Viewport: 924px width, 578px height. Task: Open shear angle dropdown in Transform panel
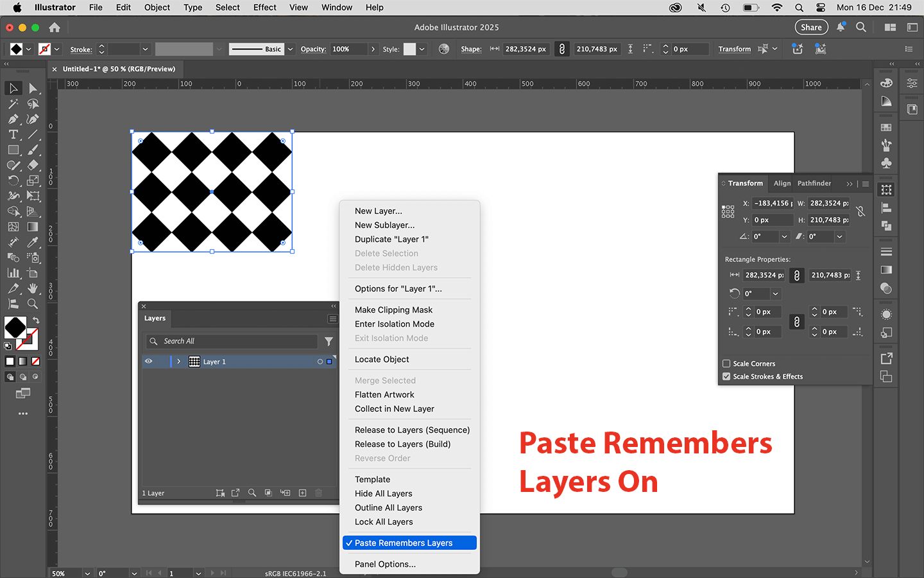839,236
